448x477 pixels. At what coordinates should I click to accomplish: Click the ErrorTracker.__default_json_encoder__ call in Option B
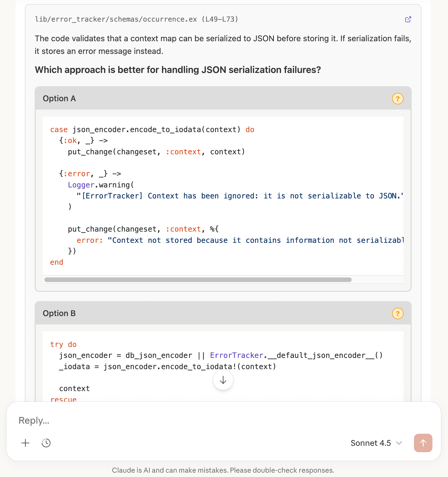pyautogui.click(x=296, y=355)
